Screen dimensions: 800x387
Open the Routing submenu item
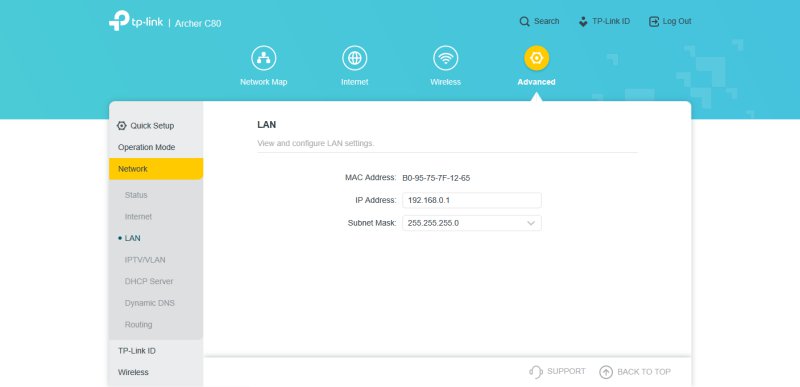[138, 325]
